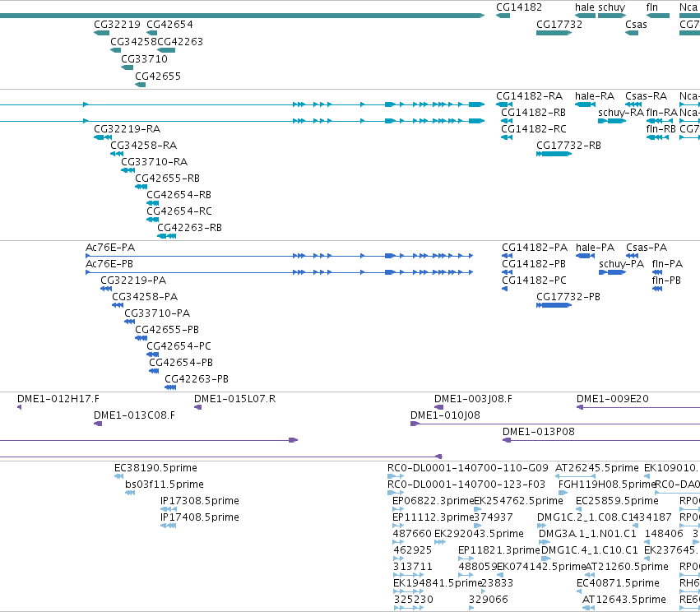The image size is (700, 612).
Task: Click protein CG14182-PA
Action: (535, 248)
